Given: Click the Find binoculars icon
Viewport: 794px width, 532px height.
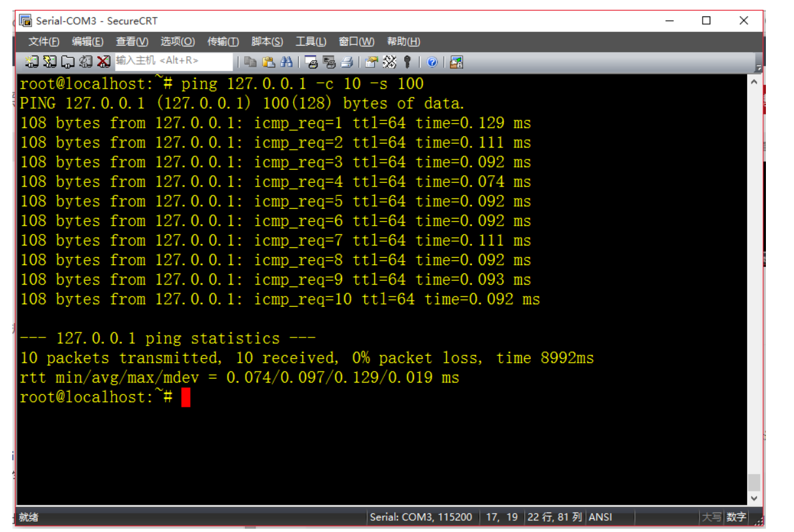Looking at the screenshot, I should pos(286,62).
